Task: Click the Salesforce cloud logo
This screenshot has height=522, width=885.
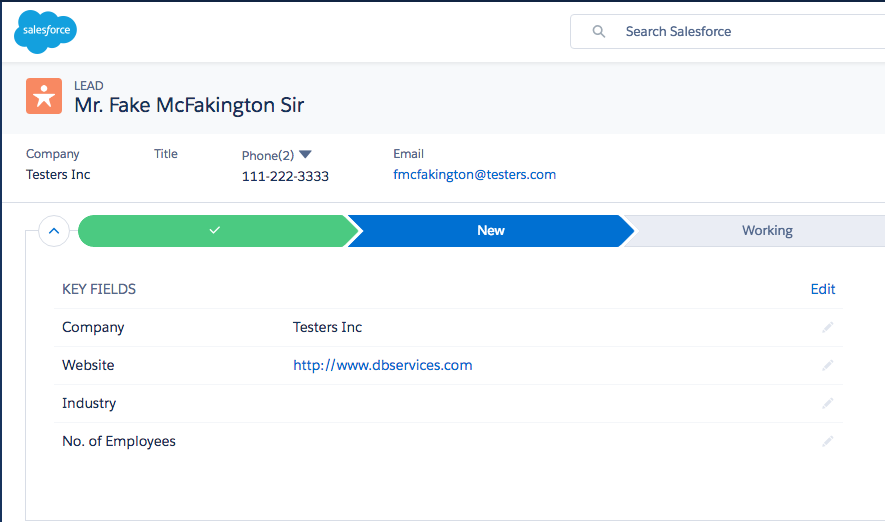Action: pyautogui.click(x=45, y=32)
